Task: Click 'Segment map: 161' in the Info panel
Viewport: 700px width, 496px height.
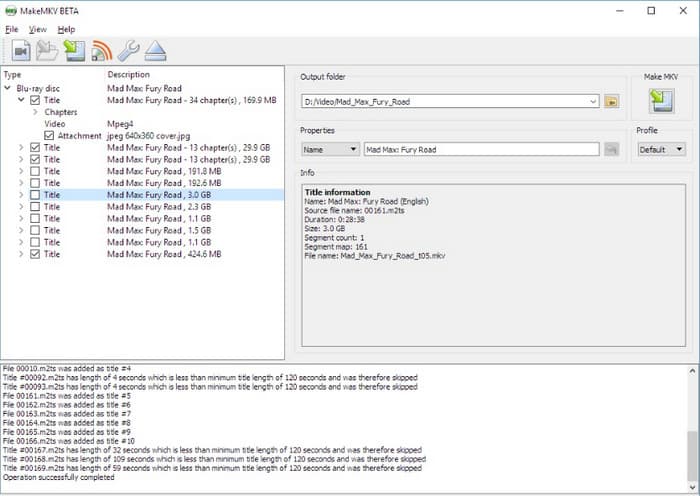Action: [336, 246]
